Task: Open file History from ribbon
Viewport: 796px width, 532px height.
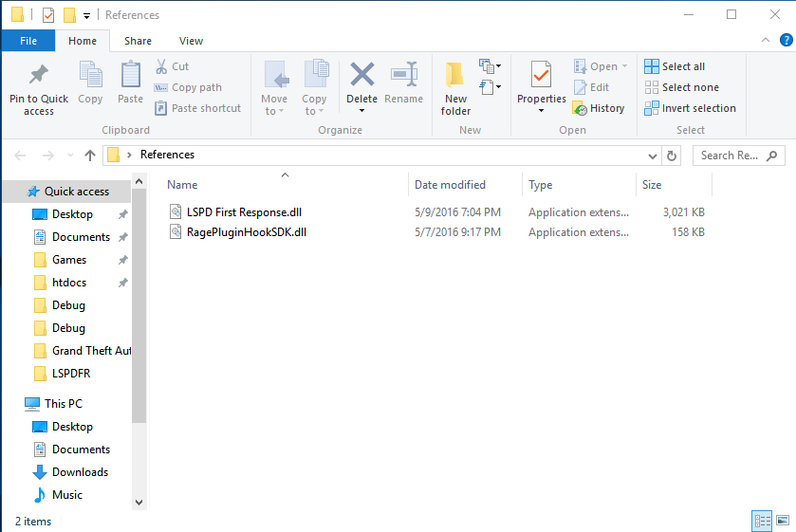Action: coord(599,108)
